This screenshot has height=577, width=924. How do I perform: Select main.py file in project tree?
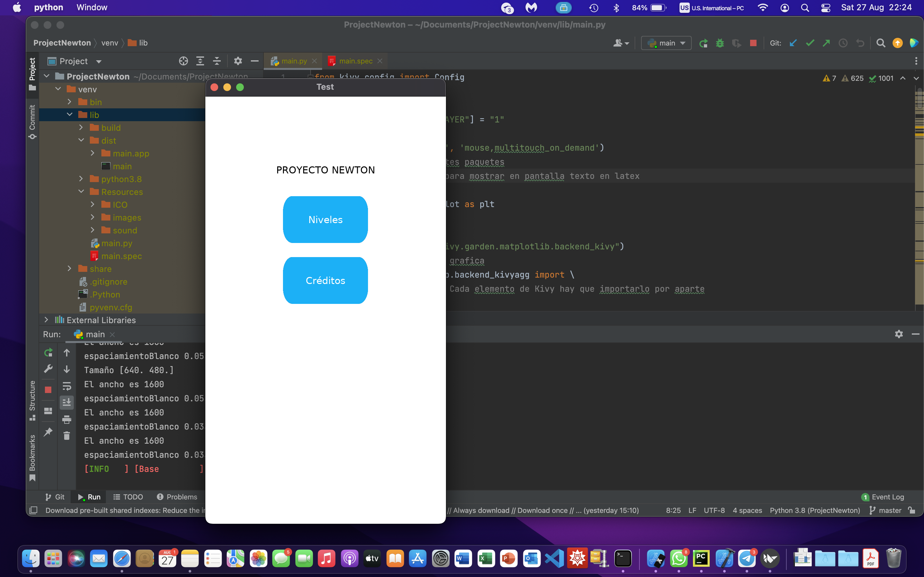pyautogui.click(x=116, y=243)
